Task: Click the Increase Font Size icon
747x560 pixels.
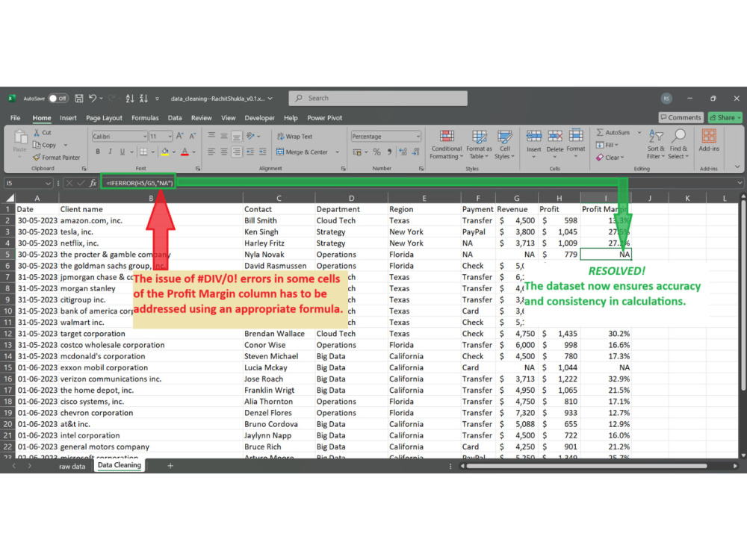Action: (x=179, y=136)
